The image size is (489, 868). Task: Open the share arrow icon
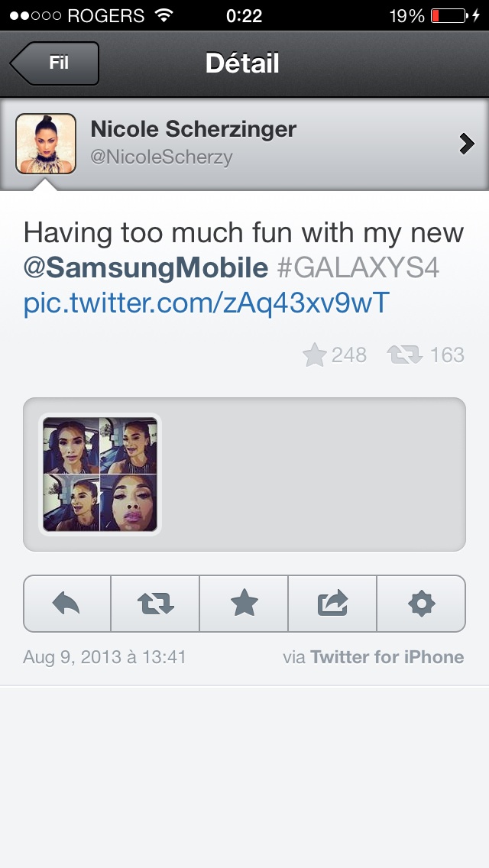pyautogui.click(x=332, y=604)
